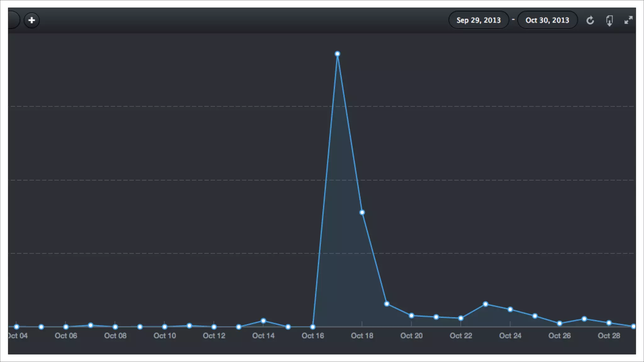
Task: Click the refresh chart icon
Action: pyautogui.click(x=590, y=20)
